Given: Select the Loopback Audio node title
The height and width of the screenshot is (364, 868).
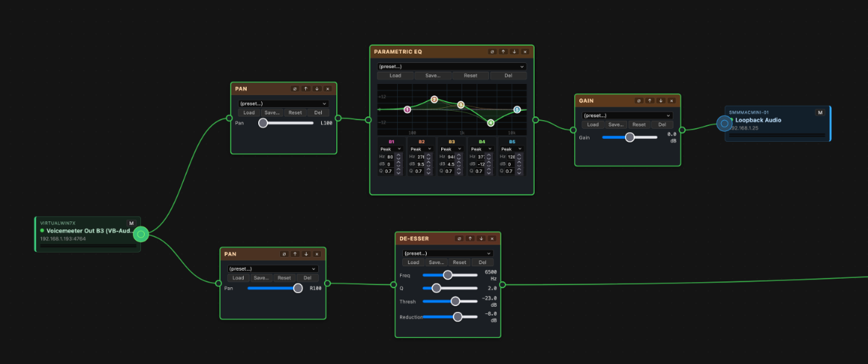Looking at the screenshot, I should [x=759, y=120].
